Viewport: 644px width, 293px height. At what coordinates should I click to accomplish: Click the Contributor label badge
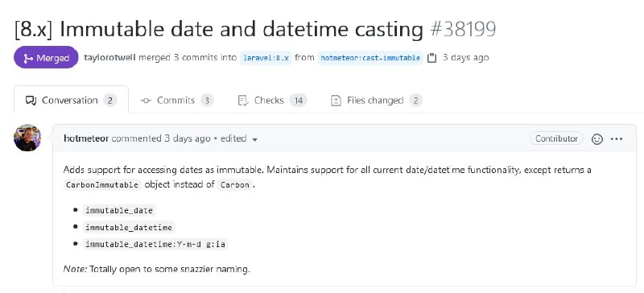click(x=556, y=138)
